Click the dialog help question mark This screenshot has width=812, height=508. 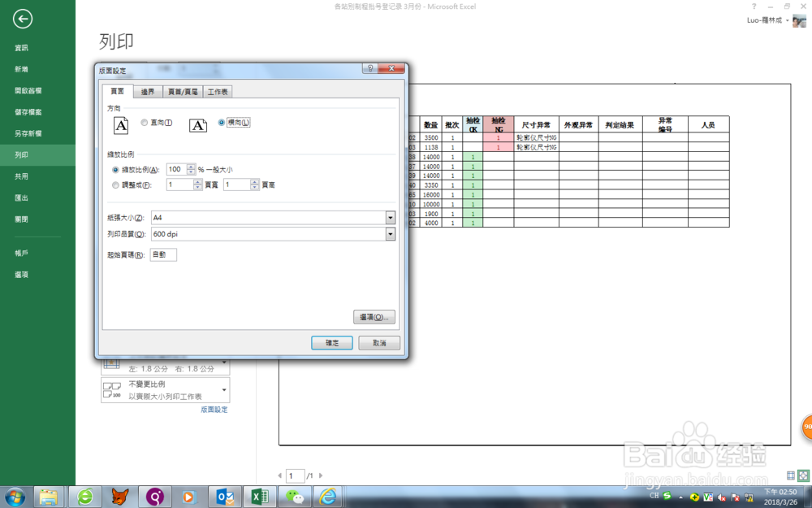coord(369,68)
